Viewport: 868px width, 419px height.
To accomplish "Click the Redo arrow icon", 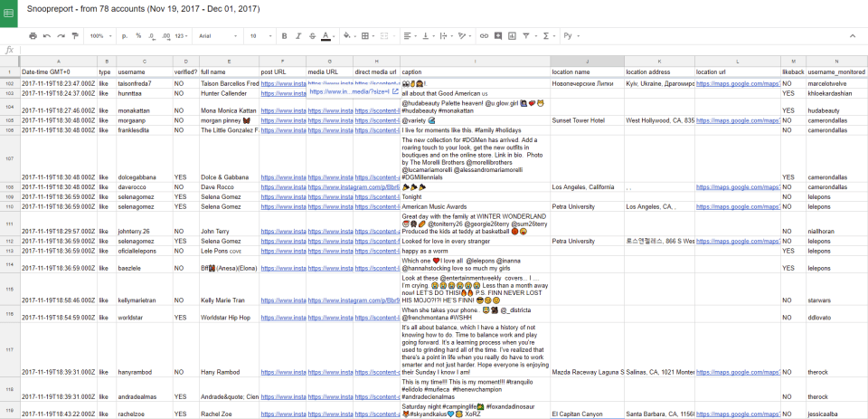I will click(x=60, y=36).
